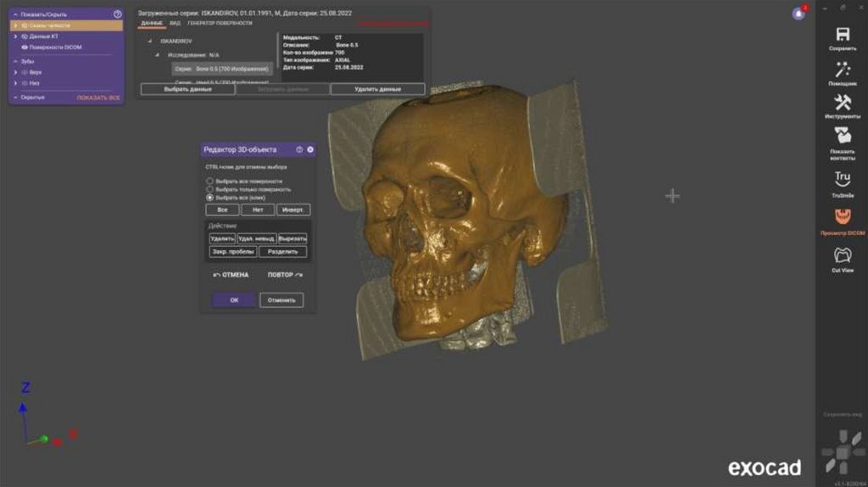
Task: Switch to the ВИД tab
Action: tap(175, 23)
